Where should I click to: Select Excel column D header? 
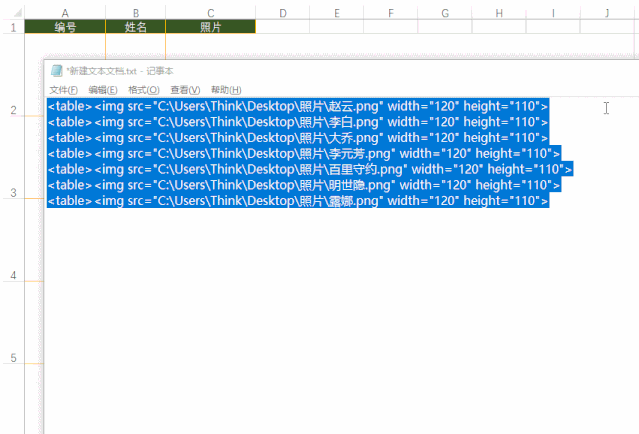[x=282, y=13]
